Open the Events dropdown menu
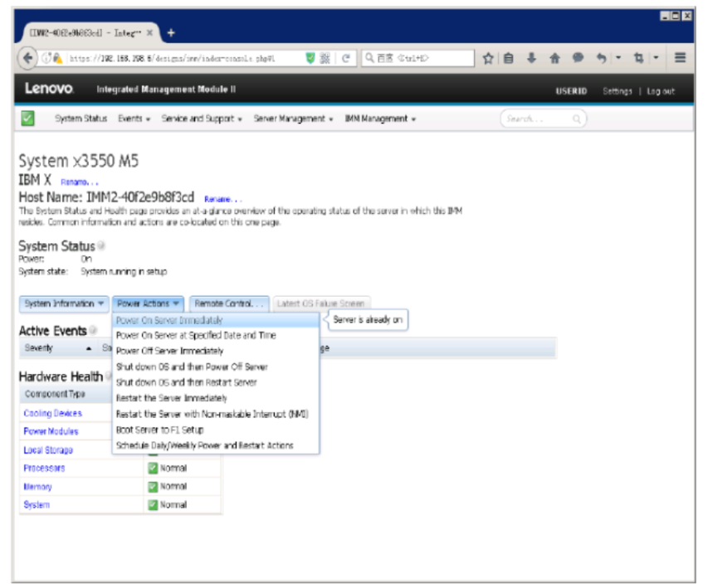713x588 pixels. (x=134, y=119)
